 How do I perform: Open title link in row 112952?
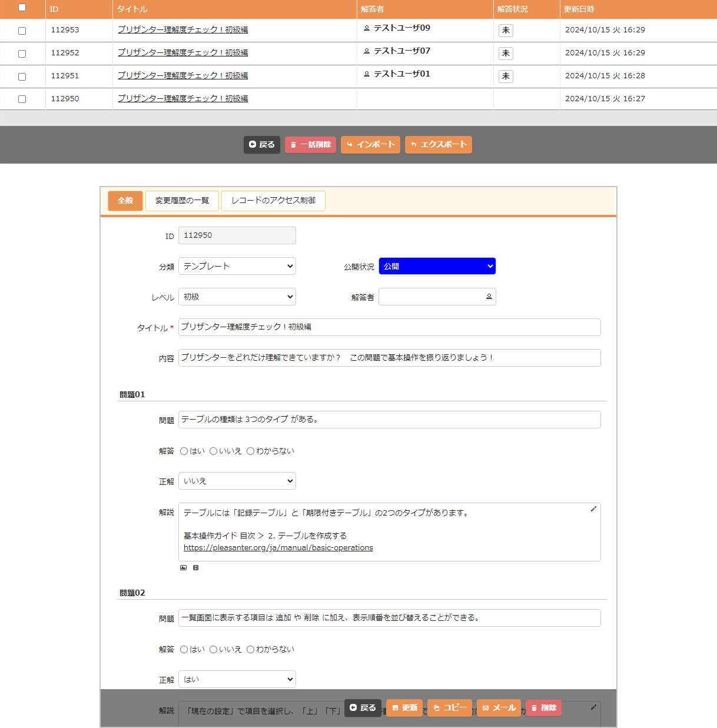182,52
